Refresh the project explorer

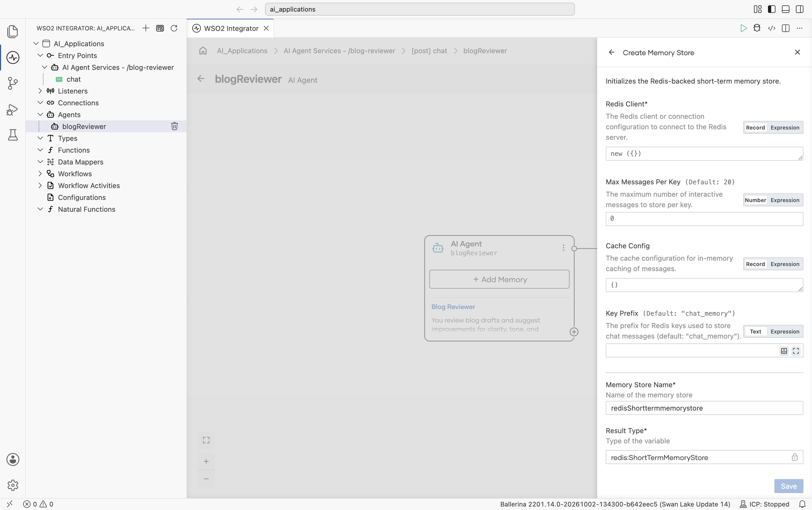pos(174,28)
